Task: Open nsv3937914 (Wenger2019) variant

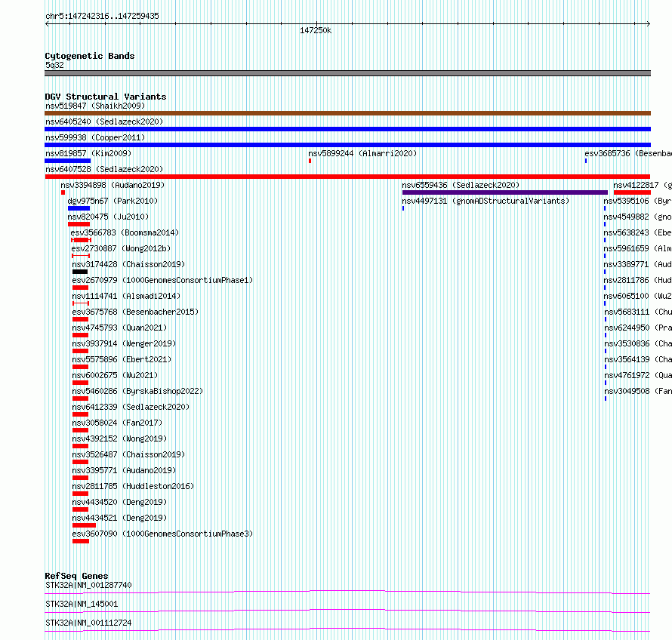Action: tap(125, 343)
